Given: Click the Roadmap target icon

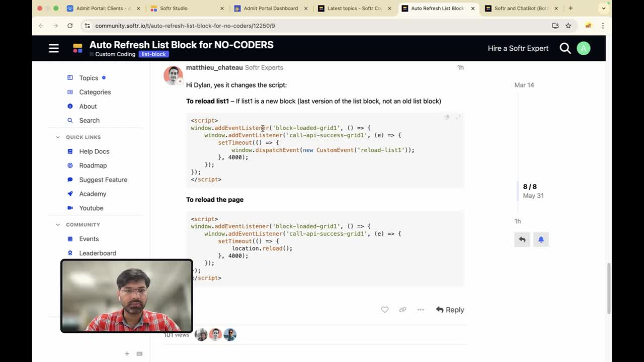Looking at the screenshot, I should tap(70, 165).
